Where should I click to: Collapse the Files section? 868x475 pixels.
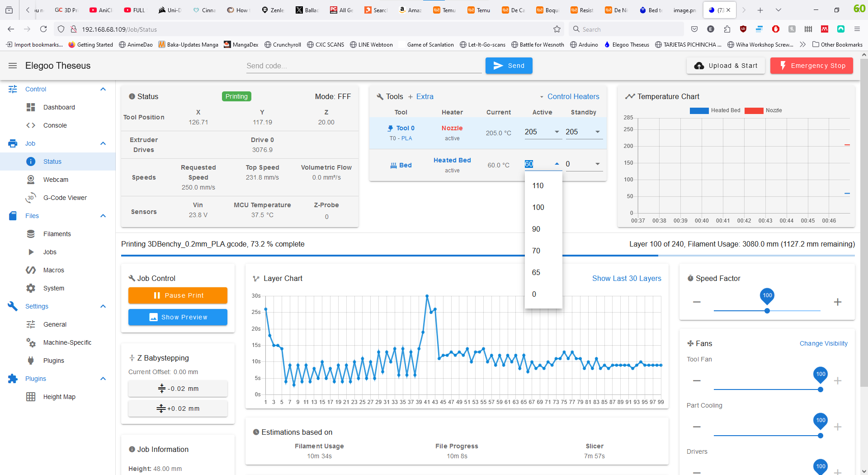(103, 216)
